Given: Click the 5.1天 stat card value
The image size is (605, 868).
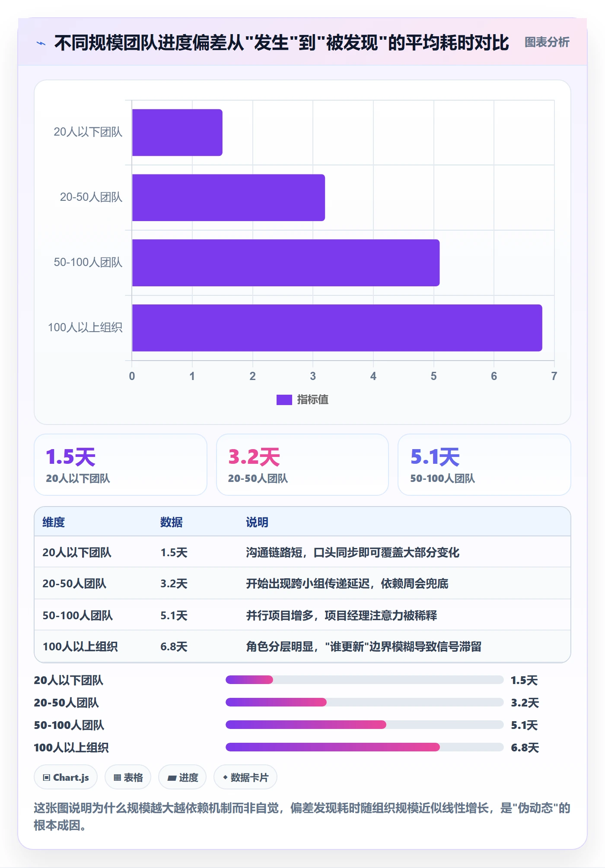Looking at the screenshot, I should coord(435,457).
